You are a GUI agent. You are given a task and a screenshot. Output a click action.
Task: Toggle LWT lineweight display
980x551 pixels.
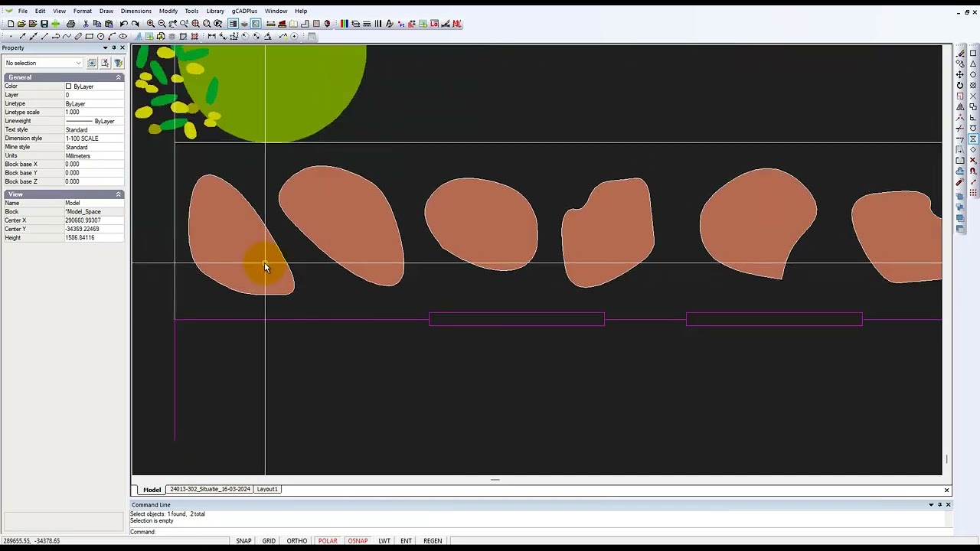(x=384, y=541)
